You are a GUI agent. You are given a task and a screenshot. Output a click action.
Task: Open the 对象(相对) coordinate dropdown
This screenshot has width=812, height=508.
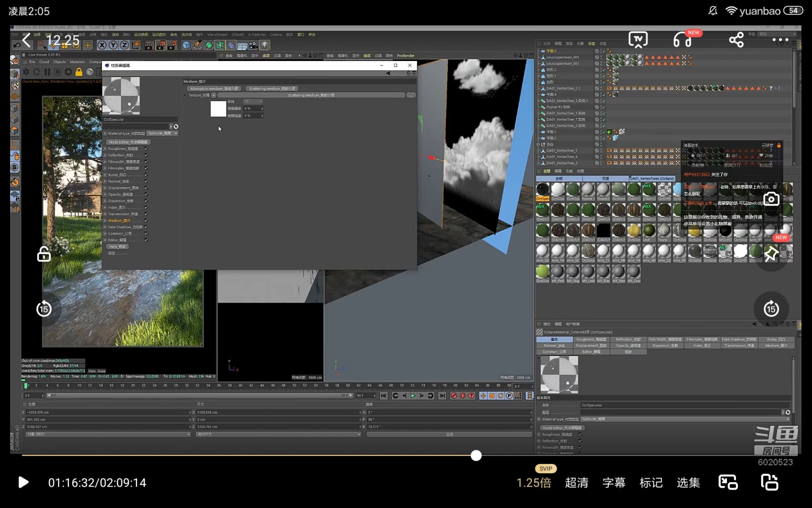(108, 434)
